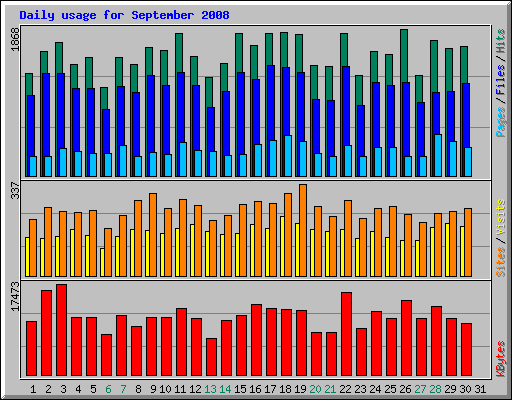The height and width of the screenshot is (400, 512).
Task: Click day label 17 on the x-axis
Action: (x=270, y=389)
